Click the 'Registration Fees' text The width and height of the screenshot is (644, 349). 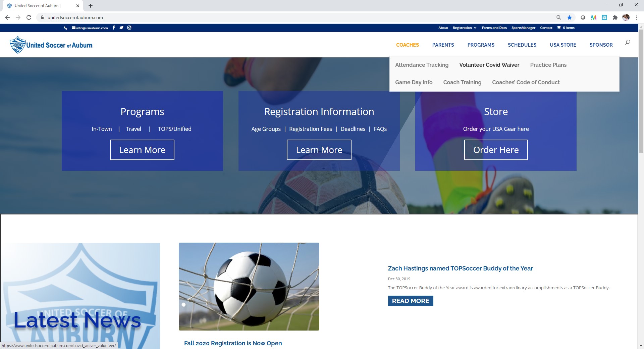(x=311, y=129)
